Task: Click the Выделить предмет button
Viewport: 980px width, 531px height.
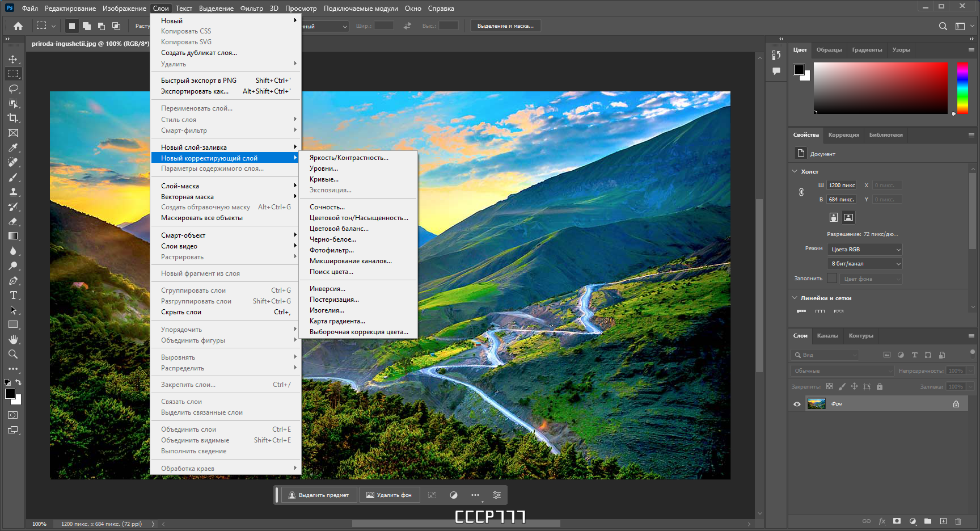Action: coord(319,495)
